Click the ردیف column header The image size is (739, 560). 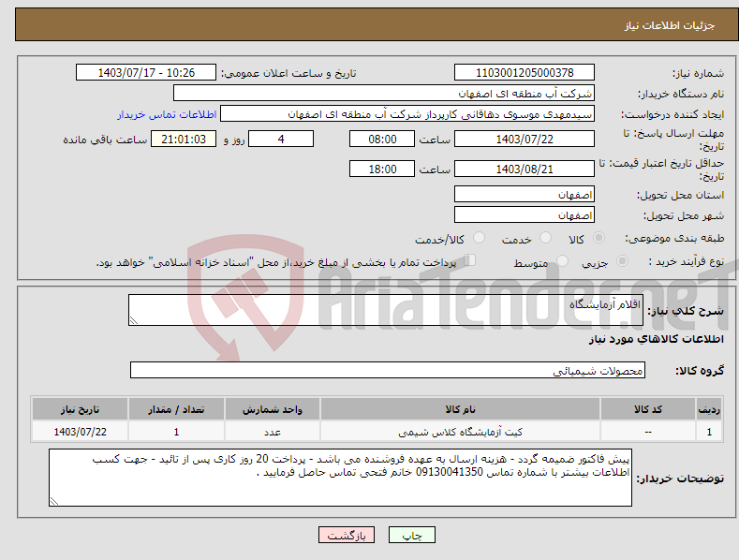[709, 409]
